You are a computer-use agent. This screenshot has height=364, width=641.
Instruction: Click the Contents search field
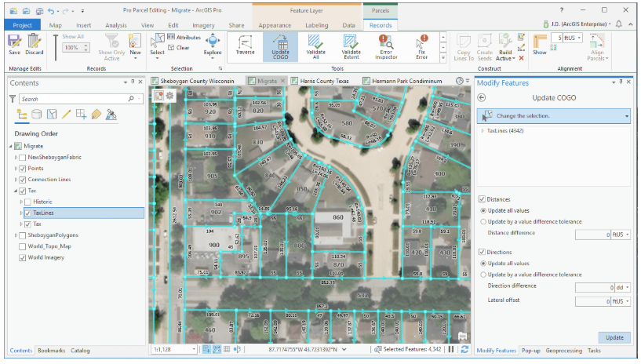(x=71, y=99)
